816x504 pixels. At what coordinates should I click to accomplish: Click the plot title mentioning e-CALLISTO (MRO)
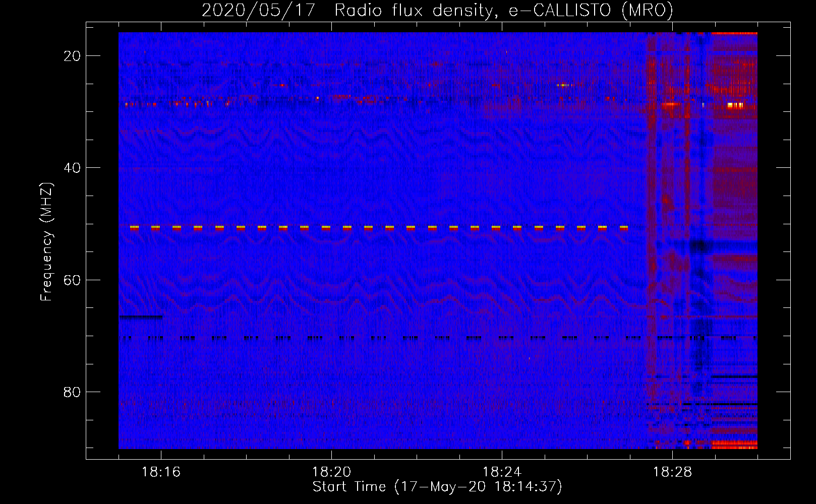tap(437, 10)
